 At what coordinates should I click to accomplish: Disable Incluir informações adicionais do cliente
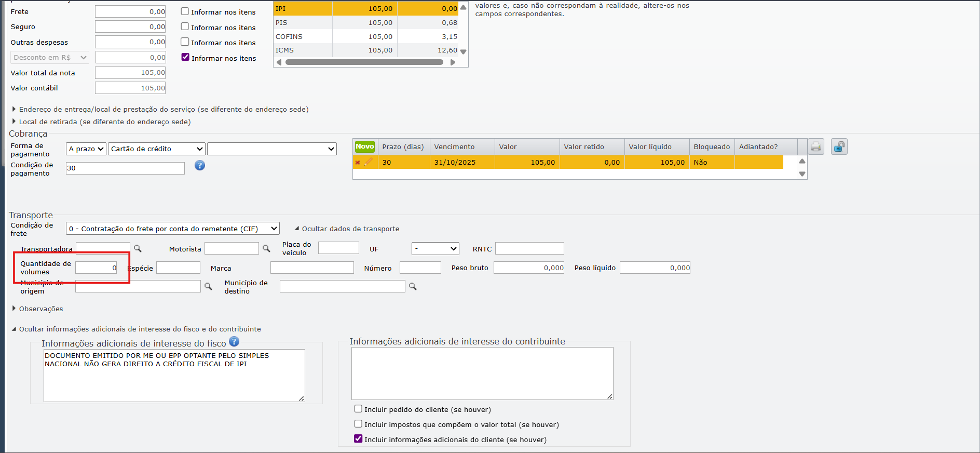(358, 439)
